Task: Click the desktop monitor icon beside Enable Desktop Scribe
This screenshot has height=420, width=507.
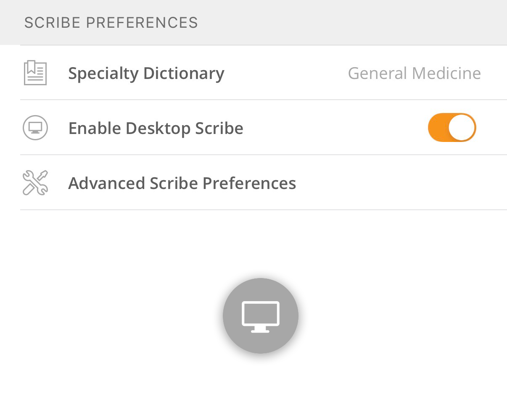Action: pos(35,127)
